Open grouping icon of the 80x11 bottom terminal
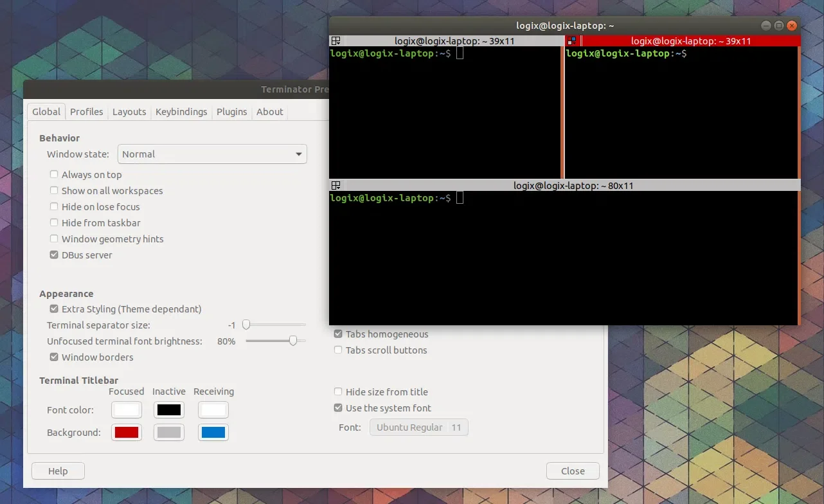The image size is (824, 504). pos(336,186)
